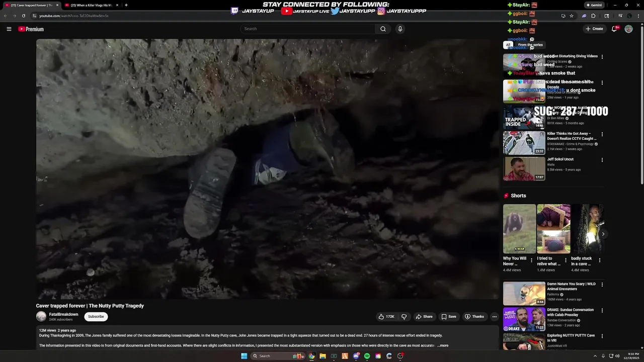Click the YouTube search magnifier button

tap(383, 29)
